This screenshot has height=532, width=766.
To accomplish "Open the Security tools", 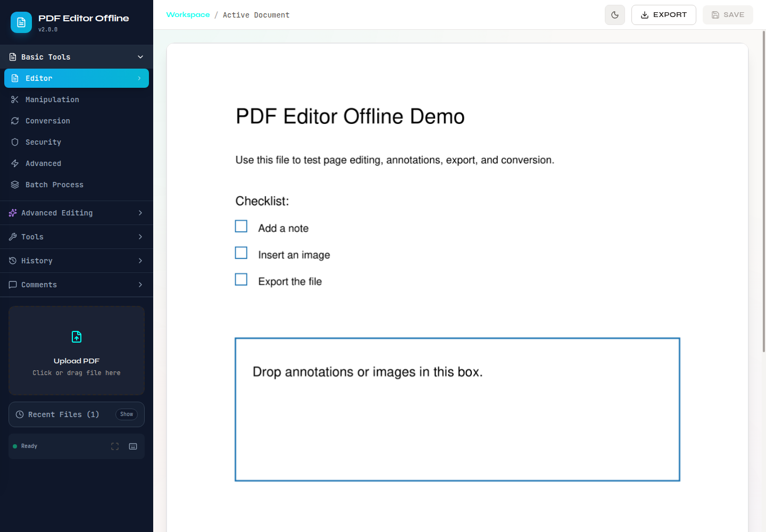I will tap(77, 142).
